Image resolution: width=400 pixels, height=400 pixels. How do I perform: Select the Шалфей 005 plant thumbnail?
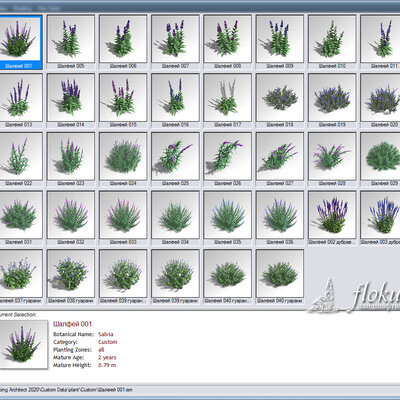pos(71,39)
